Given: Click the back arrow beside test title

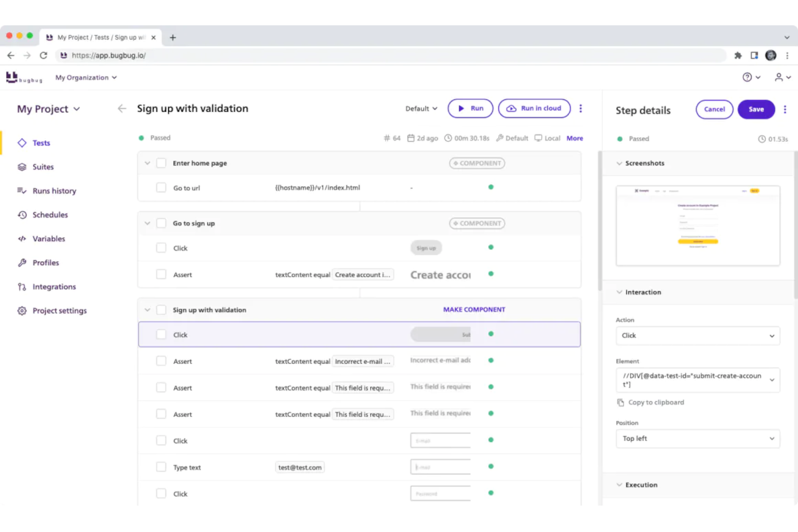Looking at the screenshot, I should tap(122, 108).
